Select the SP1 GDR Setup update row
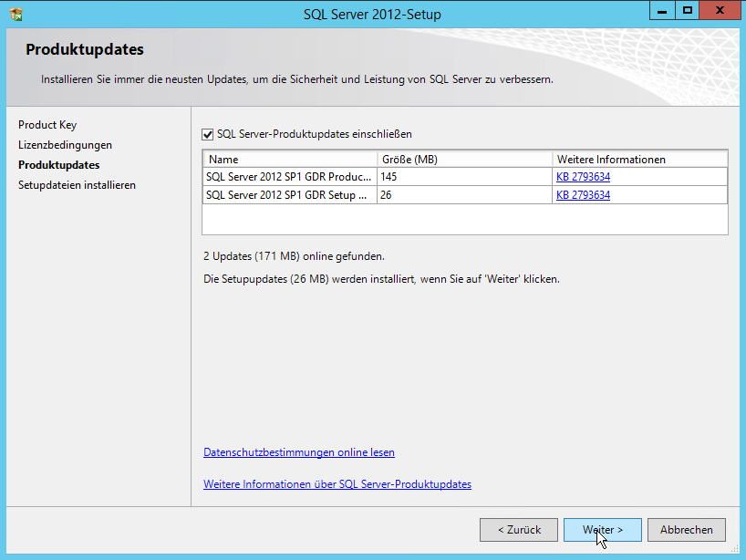 click(x=289, y=195)
